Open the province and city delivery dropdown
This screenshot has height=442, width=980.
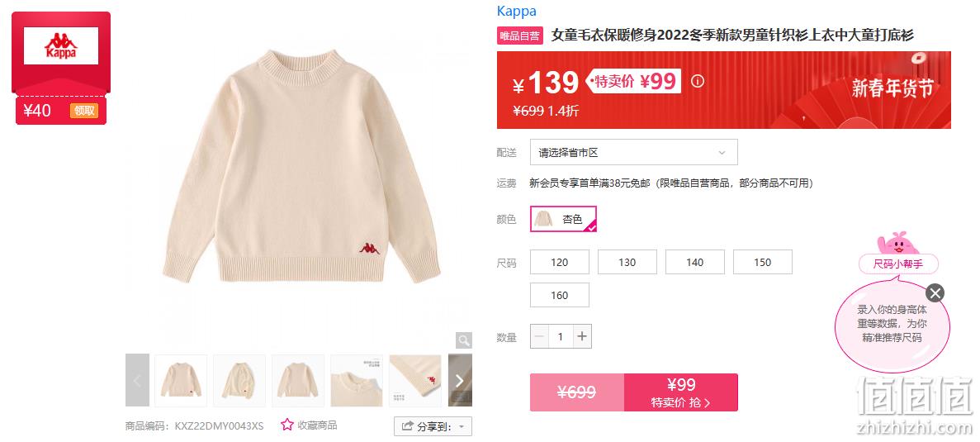tap(634, 153)
